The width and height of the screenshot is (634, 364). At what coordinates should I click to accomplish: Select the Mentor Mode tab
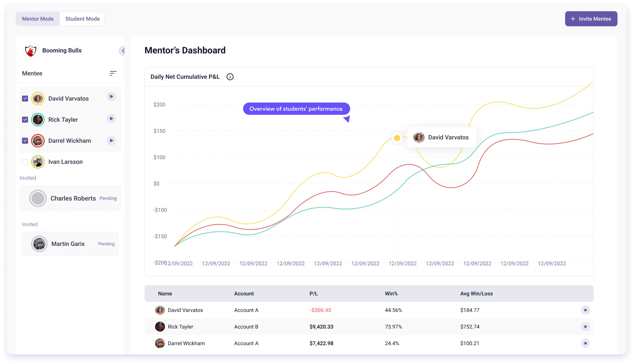(x=38, y=19)
